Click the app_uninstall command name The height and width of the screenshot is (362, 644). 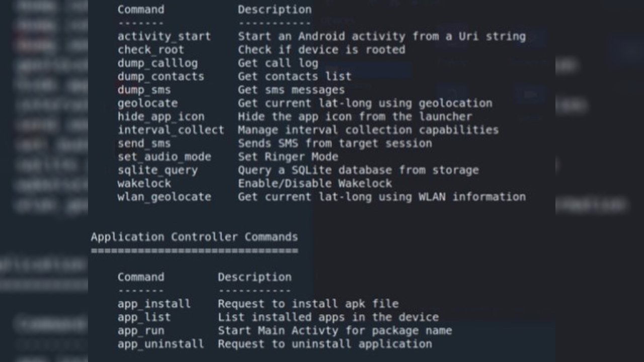pos(160,344)
